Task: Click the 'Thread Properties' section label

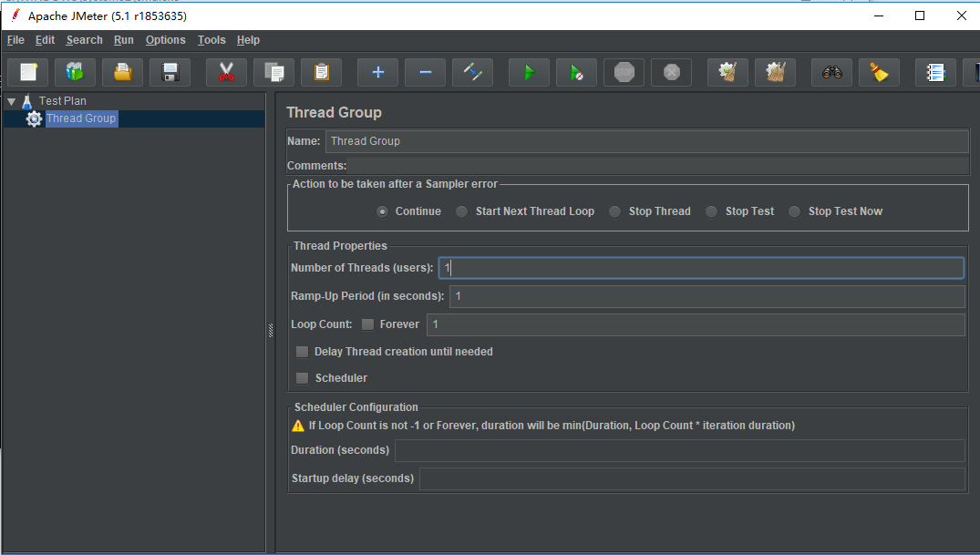Action: 340,246
